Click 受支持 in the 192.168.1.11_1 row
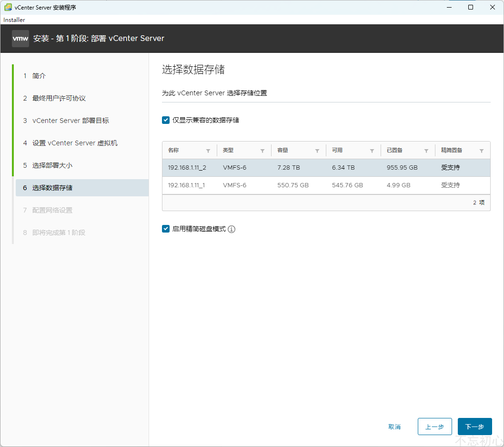 click(450, 185)
